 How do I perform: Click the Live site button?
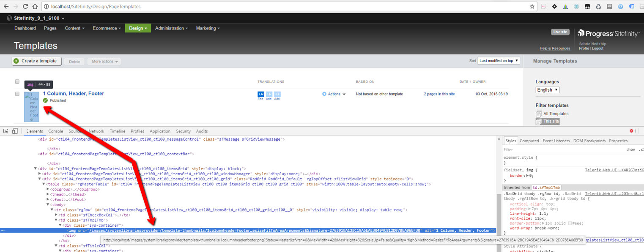(x=560, y=32)
